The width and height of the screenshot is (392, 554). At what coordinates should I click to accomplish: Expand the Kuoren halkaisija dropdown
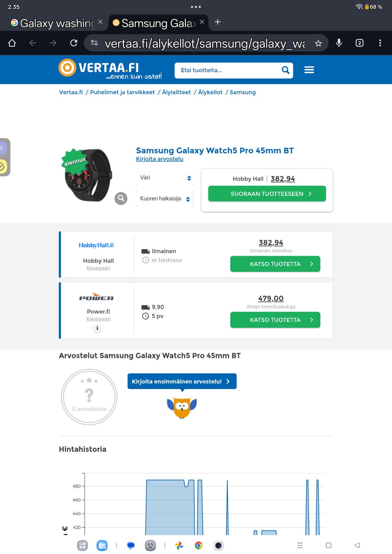point(165,199)
